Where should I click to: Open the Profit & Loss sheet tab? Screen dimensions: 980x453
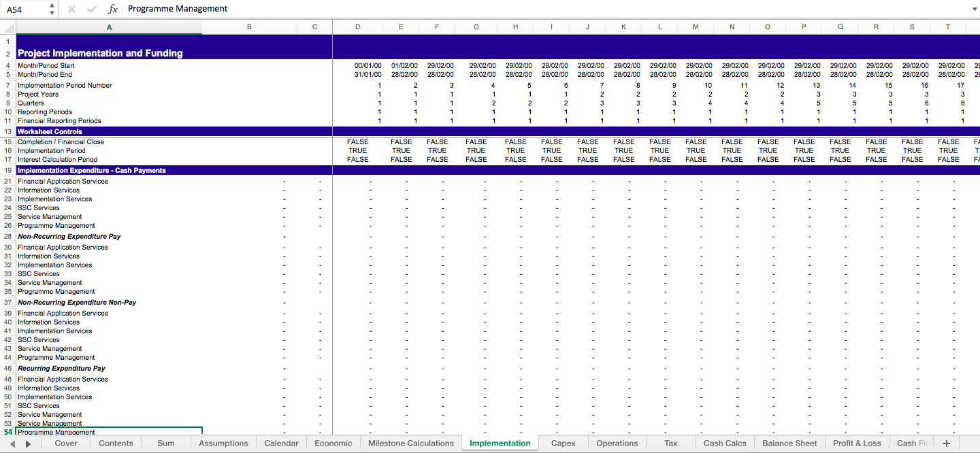[857, 443]
